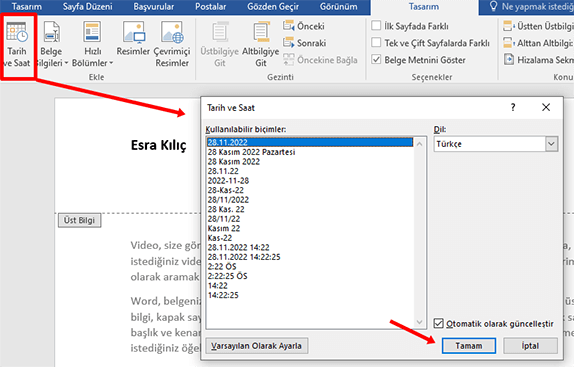Insert a picture with the Resimler icon
574x367 pixels.
133,39
